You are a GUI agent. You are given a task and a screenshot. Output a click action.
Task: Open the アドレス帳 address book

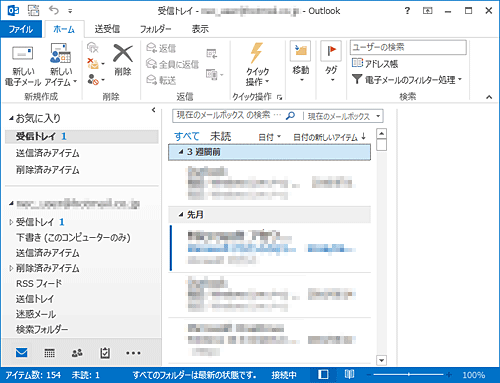pyautogui.click(x=375, y=63)
